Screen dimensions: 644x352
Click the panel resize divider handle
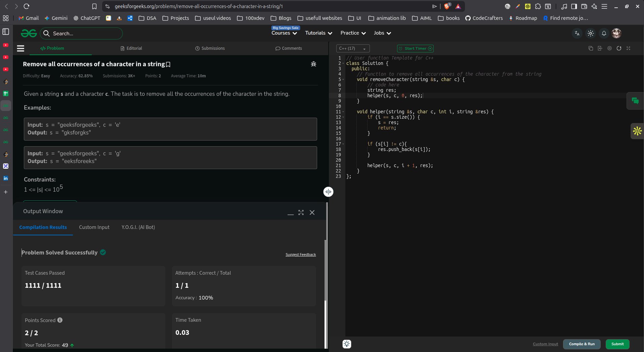pyautogui.click(x=328, y=192)
